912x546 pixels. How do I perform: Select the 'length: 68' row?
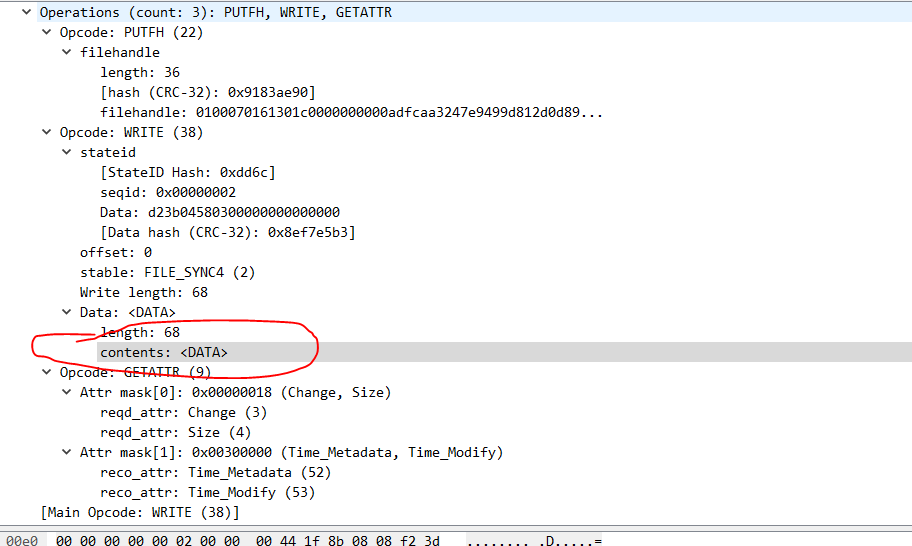tap(140, 333)
